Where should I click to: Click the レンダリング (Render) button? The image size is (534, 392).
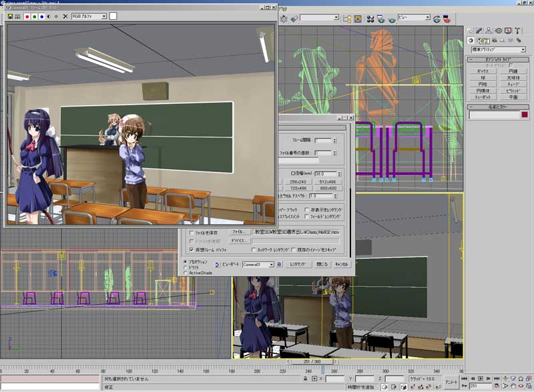(298, 265)
